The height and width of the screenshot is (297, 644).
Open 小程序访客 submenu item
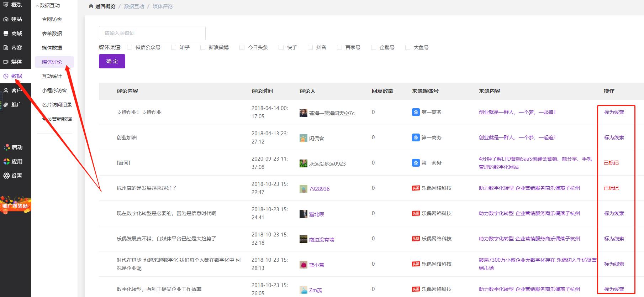pos(54,90)
